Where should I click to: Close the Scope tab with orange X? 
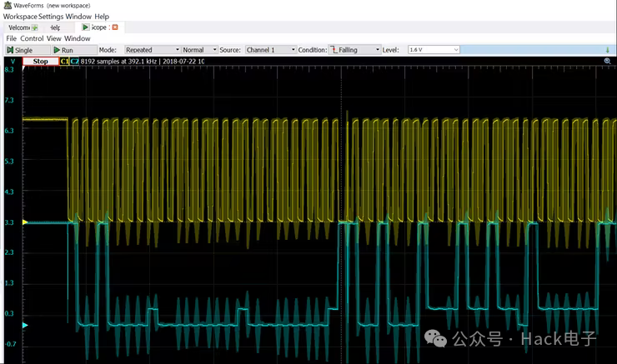pyautogui.click(x=115, y=27)
